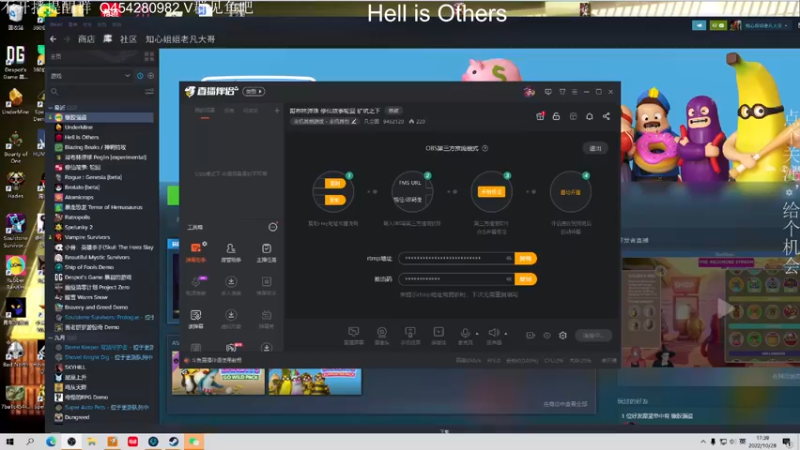Open the room manager assistant tool

point(231,252)
